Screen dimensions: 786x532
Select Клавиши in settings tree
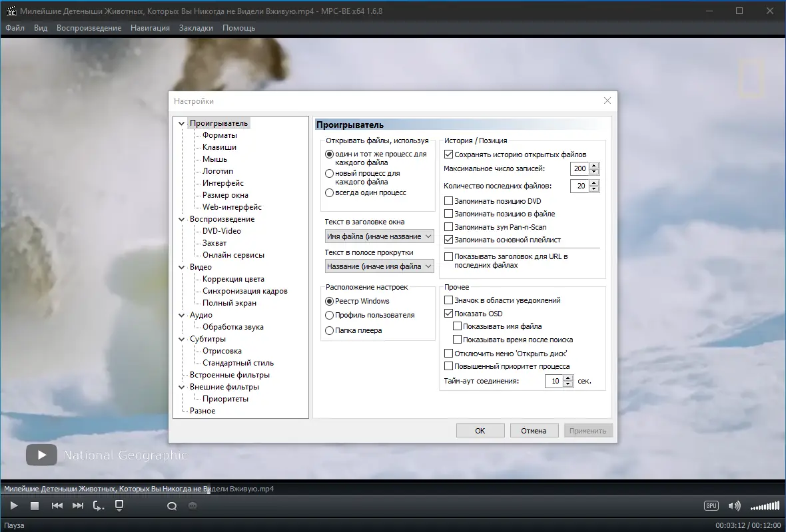tap(219, 147)
